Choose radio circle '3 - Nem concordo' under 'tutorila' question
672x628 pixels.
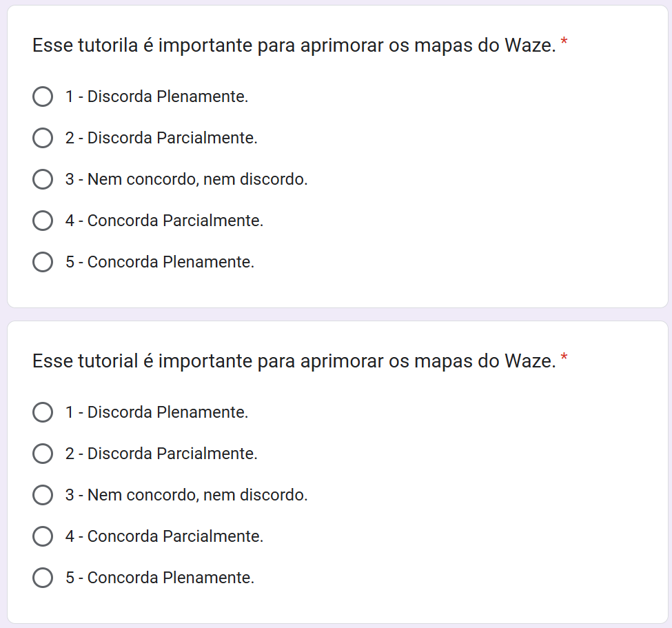(43, 179)
